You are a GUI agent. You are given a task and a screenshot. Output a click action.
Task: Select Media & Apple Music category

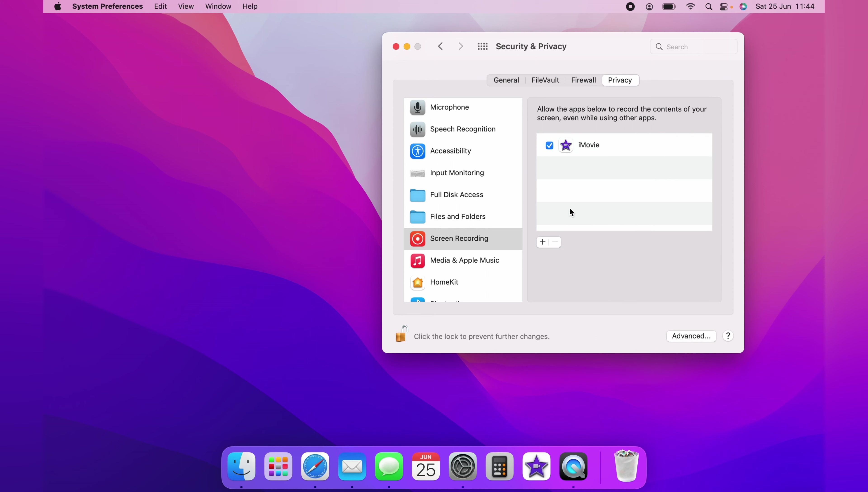pos(463,260)
